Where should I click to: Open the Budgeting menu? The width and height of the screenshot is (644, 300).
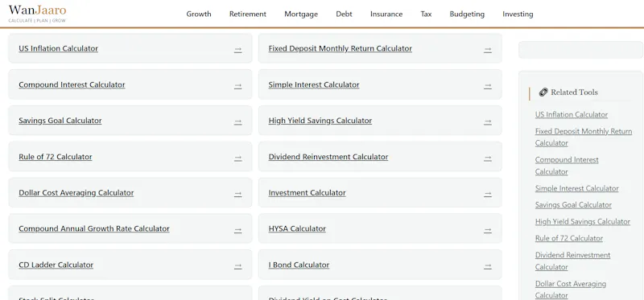pyautogui.click(x=467, y=14)
